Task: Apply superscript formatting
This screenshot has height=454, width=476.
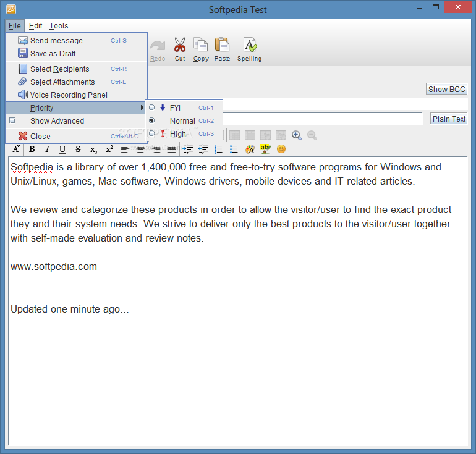Action: tap(109, 149)
